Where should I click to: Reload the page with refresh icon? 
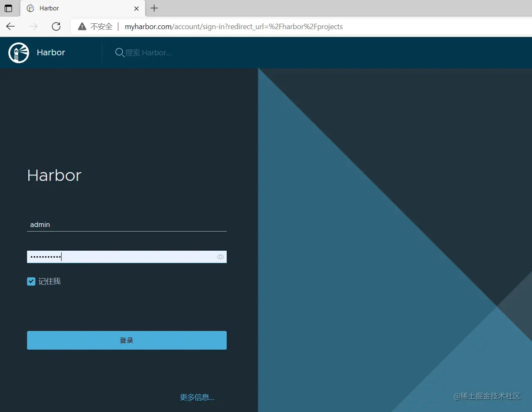(x=56, y=27)
